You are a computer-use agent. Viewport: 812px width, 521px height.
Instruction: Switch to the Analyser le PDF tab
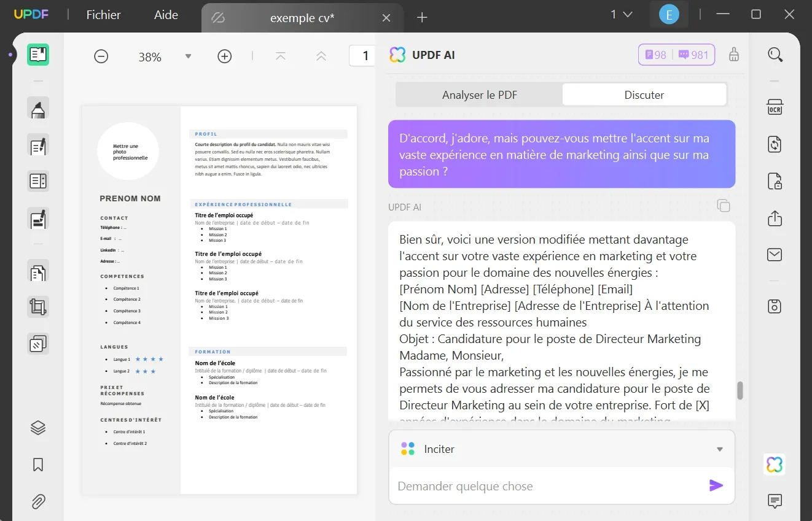[480, 95]
